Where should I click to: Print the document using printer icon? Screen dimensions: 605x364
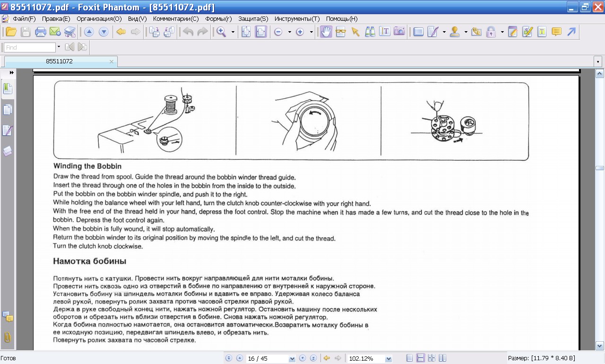pos(41,32)
